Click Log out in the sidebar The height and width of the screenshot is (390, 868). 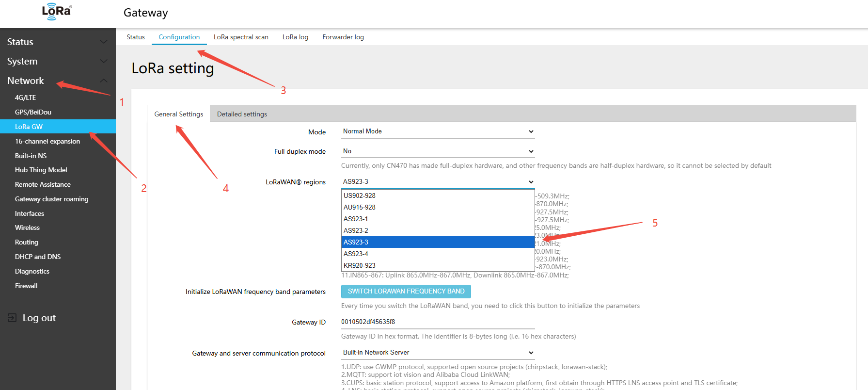point(39,318)
